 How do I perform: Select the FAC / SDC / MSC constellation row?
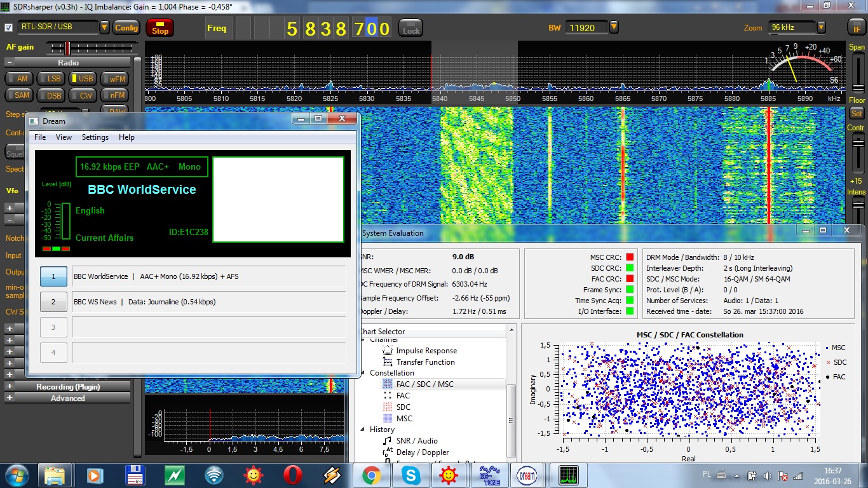[443, 384]
